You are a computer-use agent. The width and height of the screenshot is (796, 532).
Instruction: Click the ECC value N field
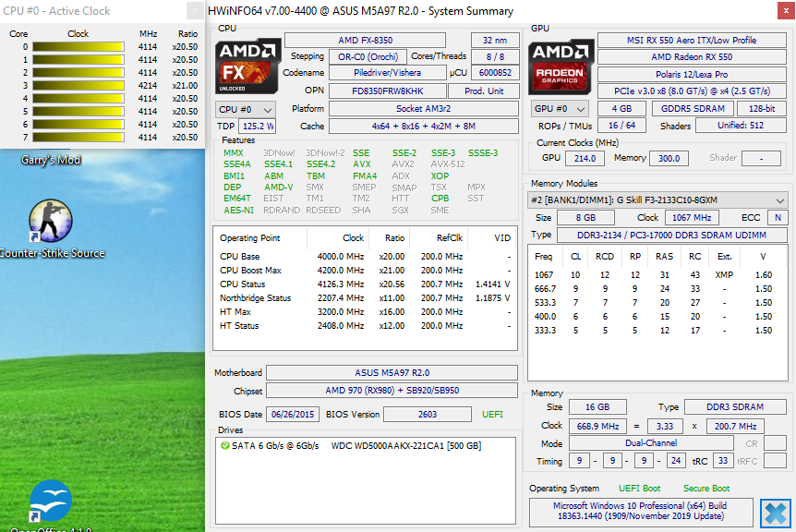pyautogui.click(x=778, y=218)
